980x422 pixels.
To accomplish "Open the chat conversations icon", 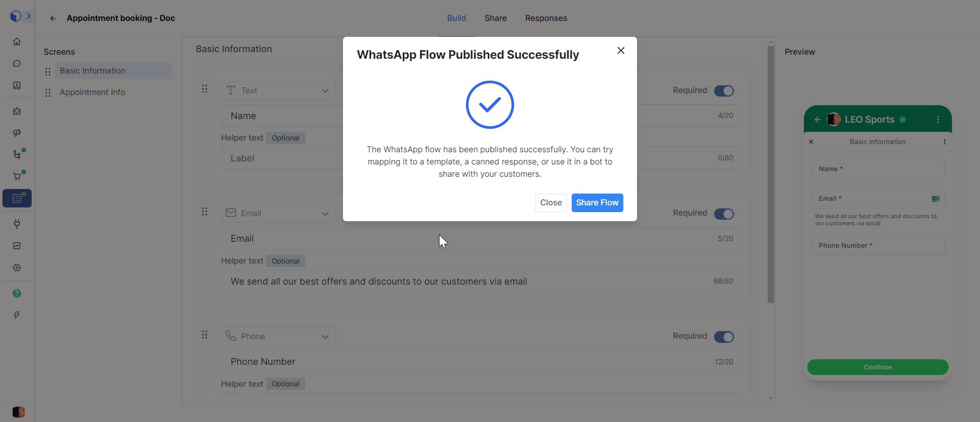I will [x=17, y=63].
